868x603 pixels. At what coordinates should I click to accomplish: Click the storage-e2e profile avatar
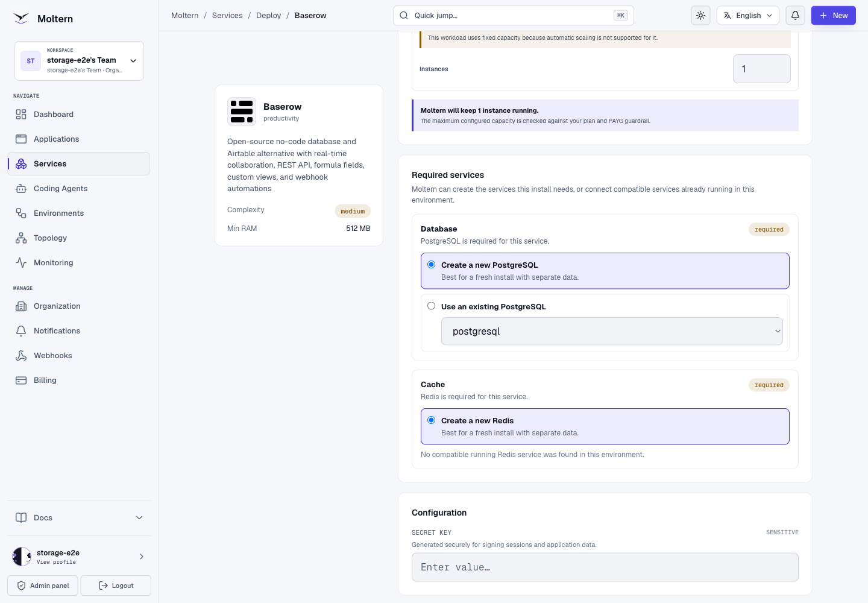22,557
